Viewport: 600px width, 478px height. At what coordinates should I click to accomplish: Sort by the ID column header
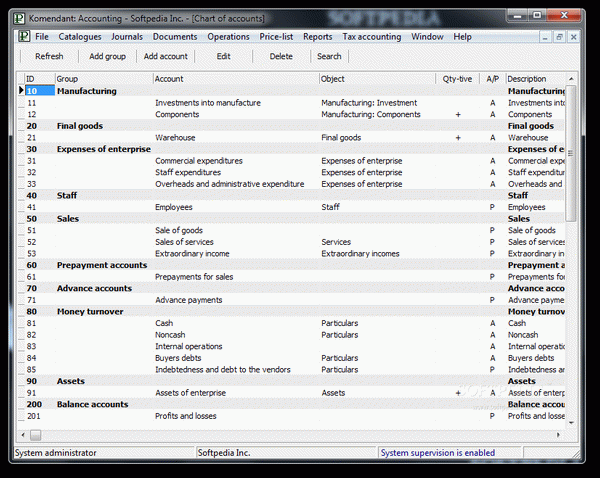40,79
